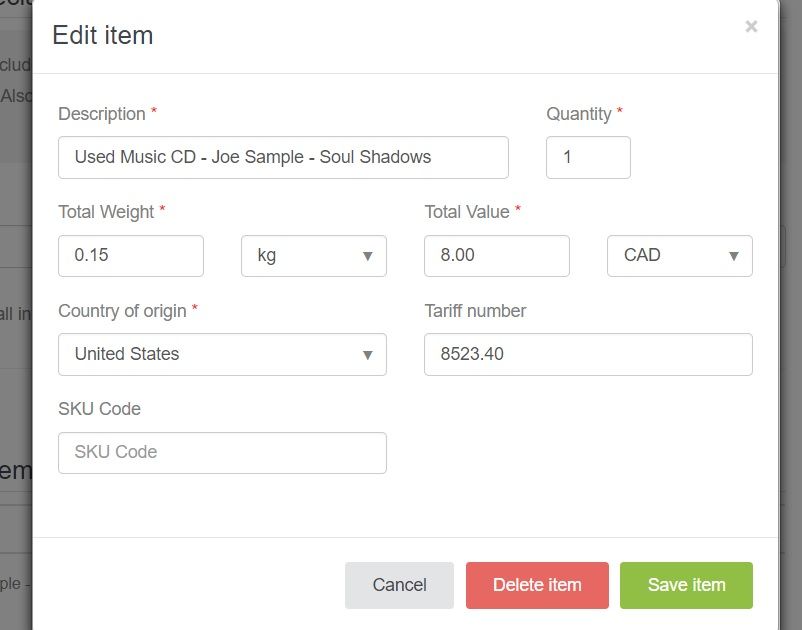Screen dimensions: 802x630
Task: Select the empty SKU Code field
Action: coord(222,452)
